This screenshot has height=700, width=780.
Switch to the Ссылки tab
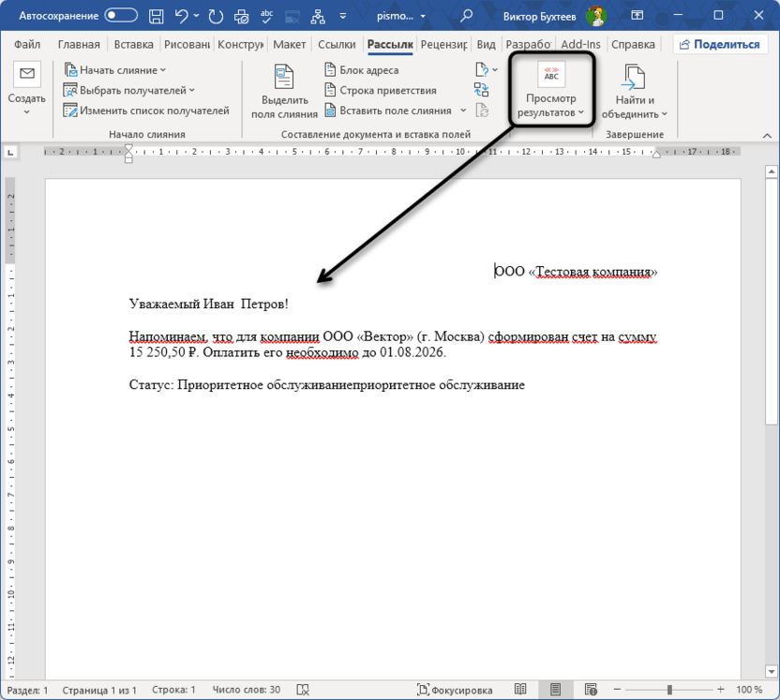(337, 45)
